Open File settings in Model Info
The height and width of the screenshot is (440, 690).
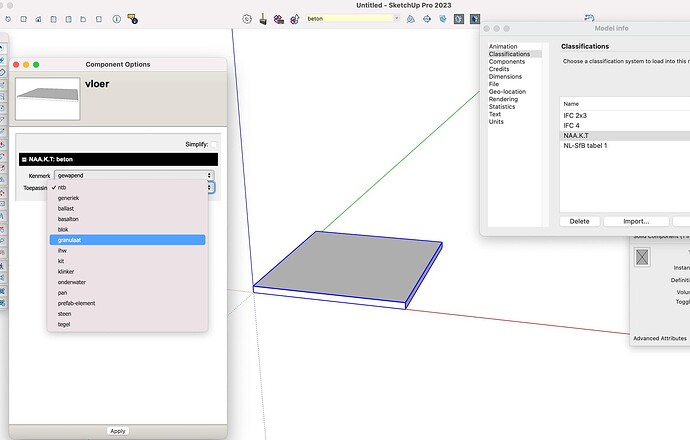click(494, 84)
